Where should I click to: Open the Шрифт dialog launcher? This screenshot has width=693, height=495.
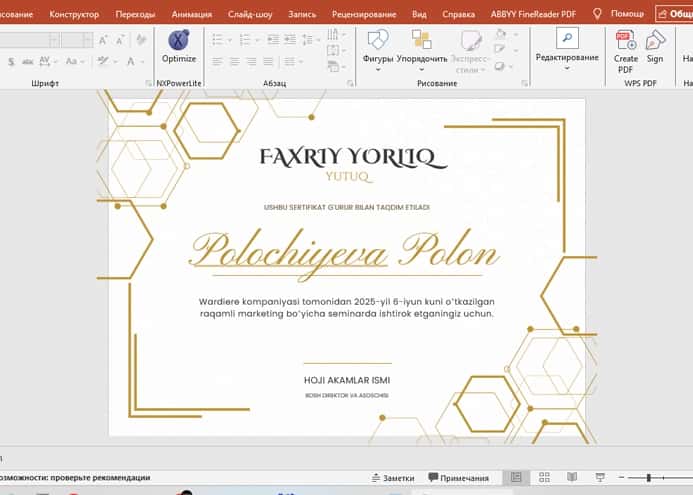coord(148,83)
